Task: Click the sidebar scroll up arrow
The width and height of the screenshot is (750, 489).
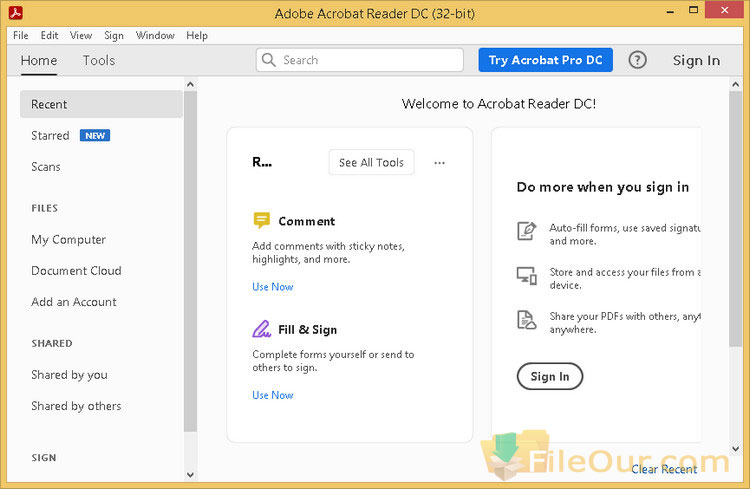Action: point(190,85)
